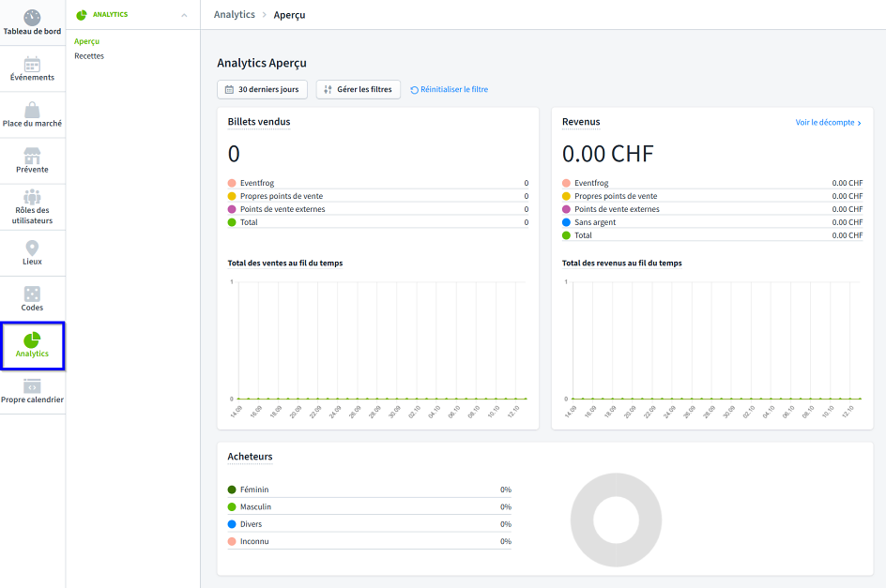Open the Tableau de bord dashboard icon
Image resolution: width=886 pixels, height=588 pixels.
tap(32, 19)
